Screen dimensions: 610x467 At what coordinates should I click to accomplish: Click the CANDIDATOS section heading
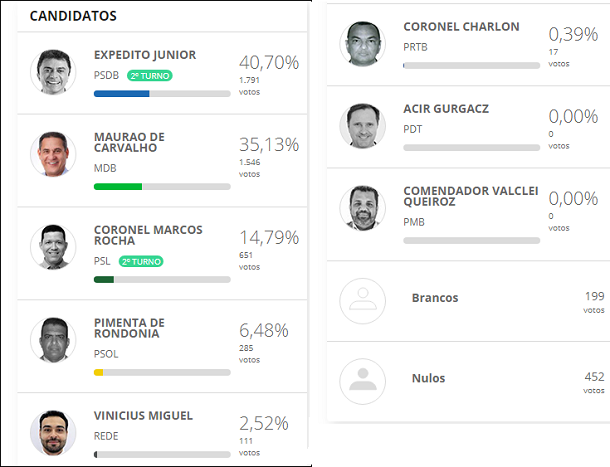[x=73, y=16]
